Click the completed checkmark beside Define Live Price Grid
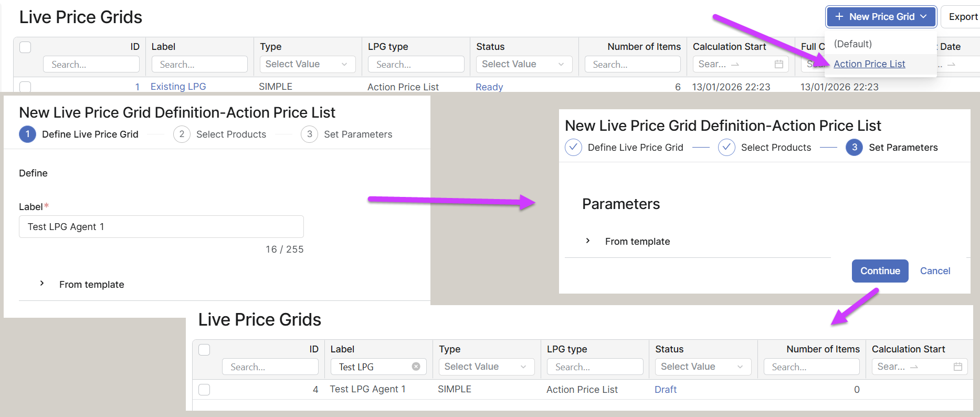Image resolution: width=980 pixels, height=417 pixels. (573, 148)
